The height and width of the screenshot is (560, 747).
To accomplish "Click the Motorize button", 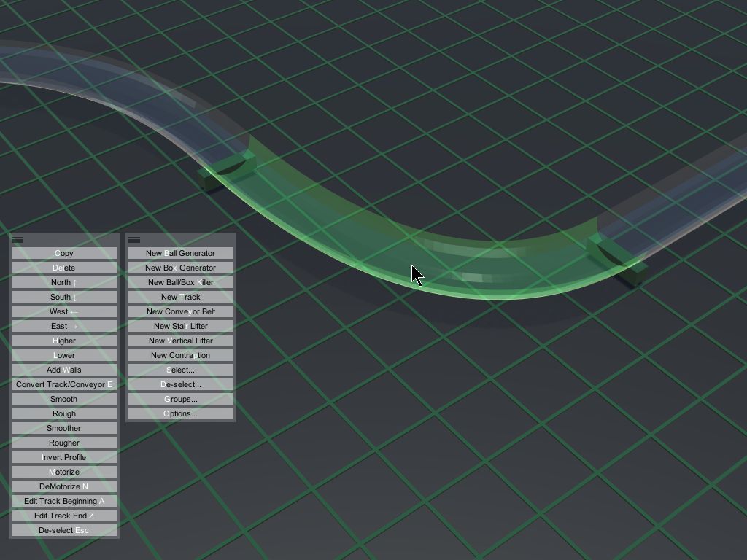I will point(64,472).
